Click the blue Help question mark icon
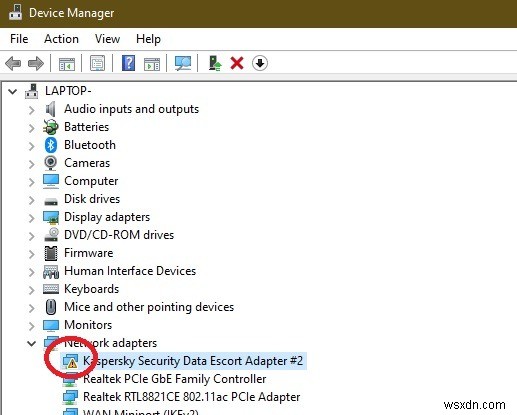The height and width of the screenshot is (415, 517). click(128, 63)
